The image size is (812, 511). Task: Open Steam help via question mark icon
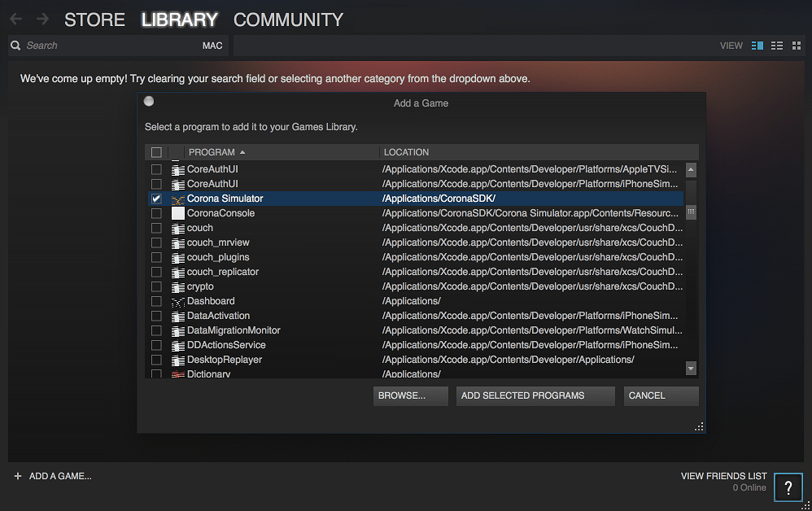point(788,487)
